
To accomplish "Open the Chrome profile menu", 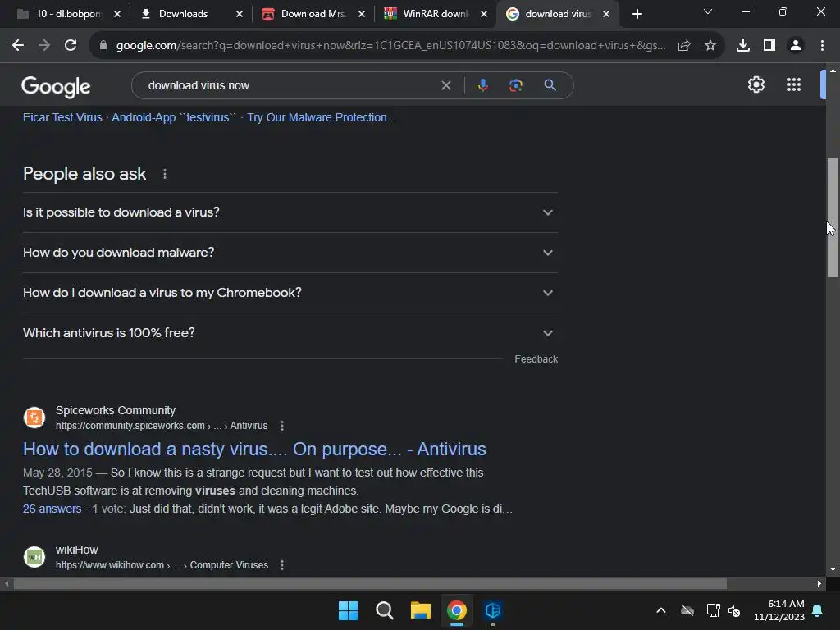I will coord(796,46).
